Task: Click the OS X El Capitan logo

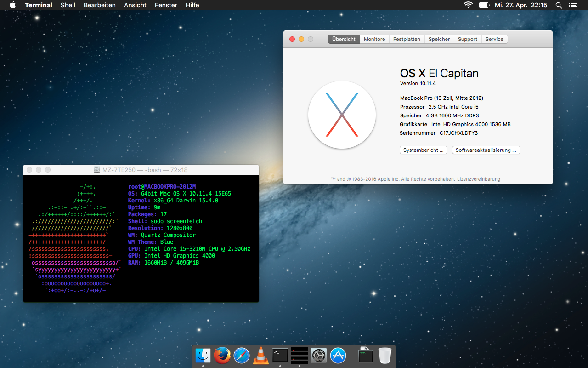Action: coord(342,115)
